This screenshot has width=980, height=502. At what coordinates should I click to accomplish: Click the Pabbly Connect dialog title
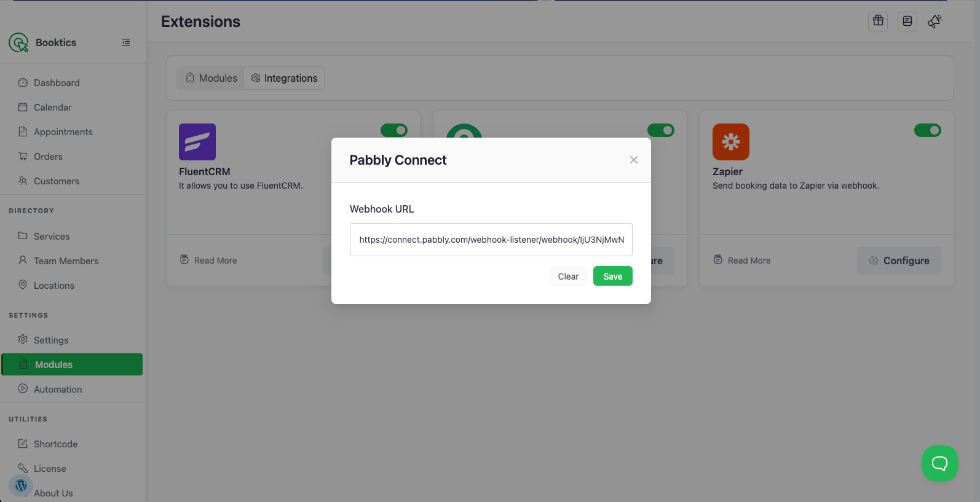coord(398,160)
